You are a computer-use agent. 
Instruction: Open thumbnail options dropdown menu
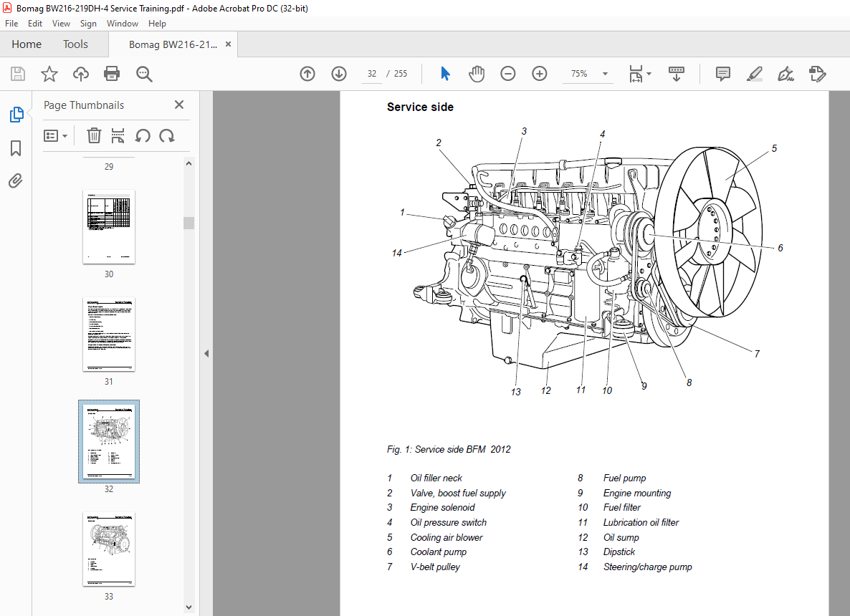coord(56,135)
